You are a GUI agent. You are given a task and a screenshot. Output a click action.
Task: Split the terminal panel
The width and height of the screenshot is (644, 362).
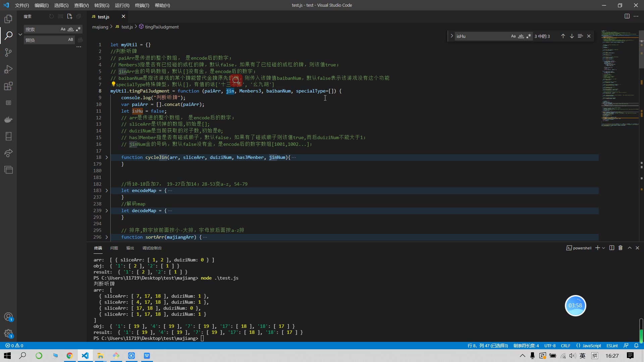click(x=612, y=248)
